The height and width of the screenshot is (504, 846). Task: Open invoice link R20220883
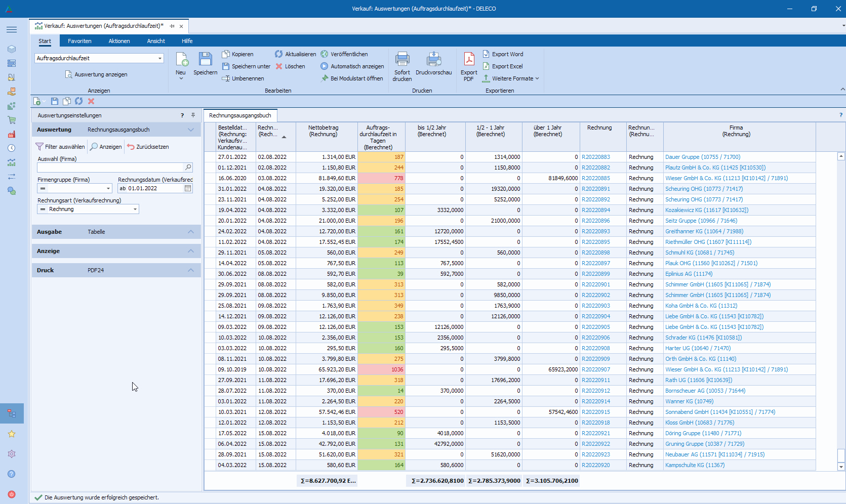click(596, 157)
